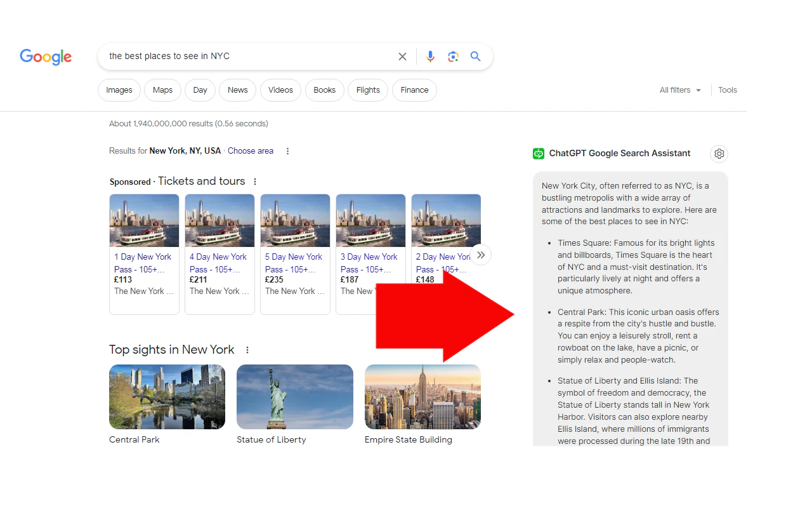Open the Empire State Building thumbnail
This screenshot has height=508, width=812.
point(422,397)
